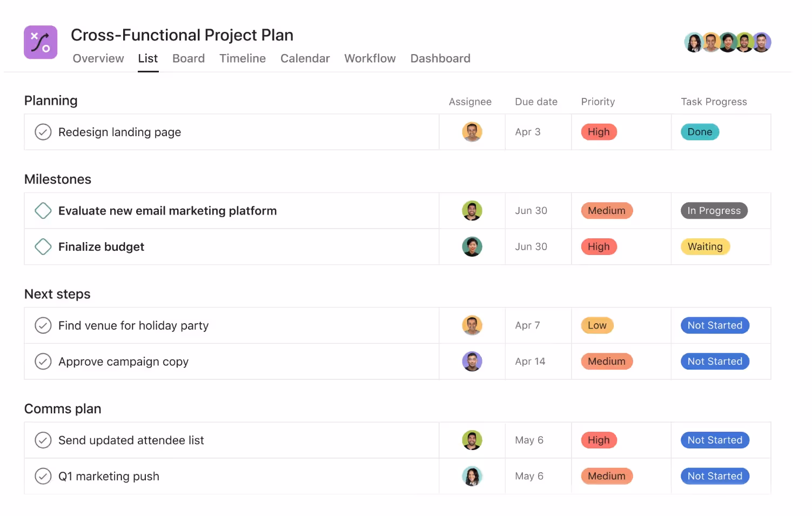Toggle completion check for Find venue for holiday party
Viewport: 812px width, 516px height.
click(43, 325)
